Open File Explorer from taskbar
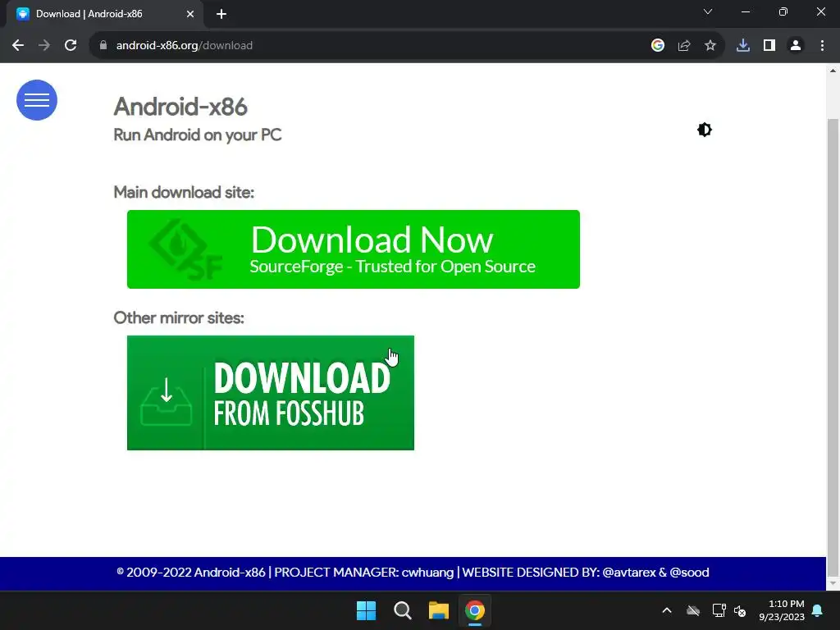The width and height of the screenshot is (840, 630). [438, 610]
